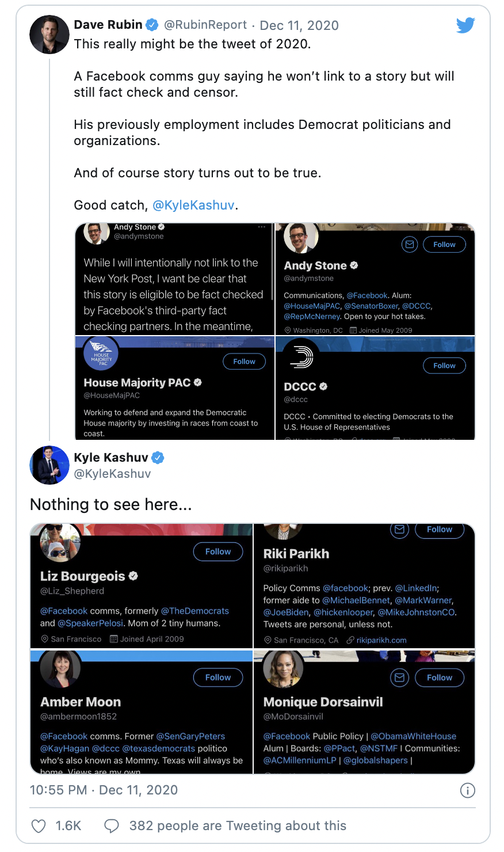The height and width of the screenshot is (852, 504).
Task: View 382 people are Tweeting about this
Action: coord(238,826)
